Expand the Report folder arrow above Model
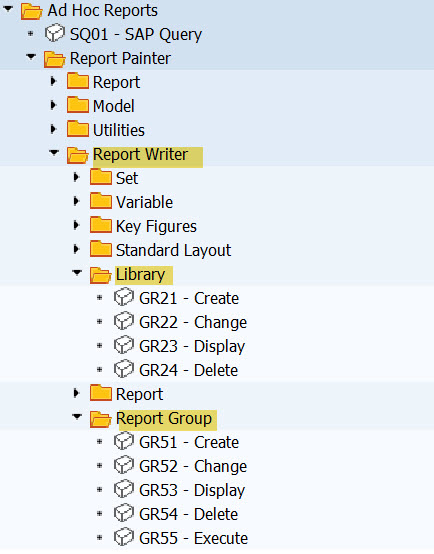This screenshot has width=434, height=554. [x=53, y=81]
